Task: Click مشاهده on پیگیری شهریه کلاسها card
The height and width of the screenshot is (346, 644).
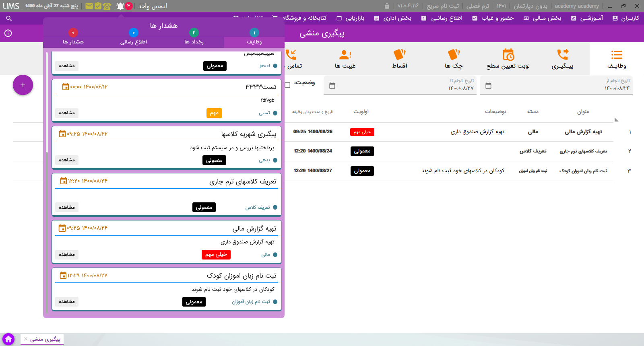Action: [x=67, y=160]
